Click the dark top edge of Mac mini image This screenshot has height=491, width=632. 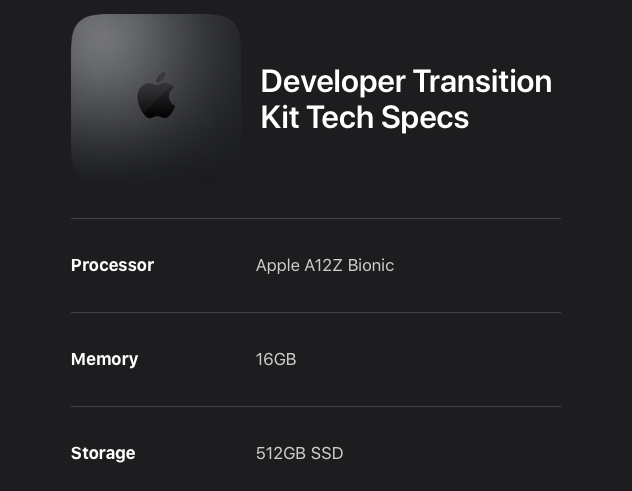[x=156, y=17]
